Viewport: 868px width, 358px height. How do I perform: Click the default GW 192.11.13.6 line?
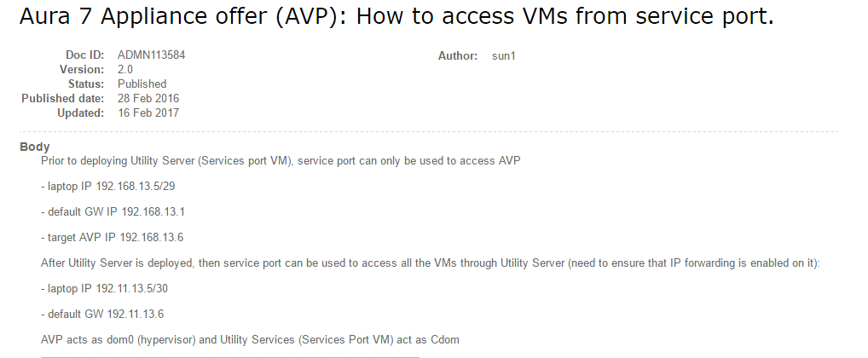102,314
